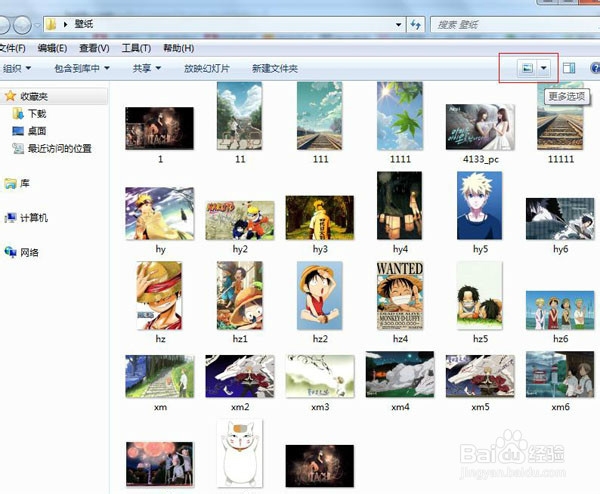The height and width of the screenshot is (494, 600).
Task: Click the 壁纸 address bar path
Action: 84,24
